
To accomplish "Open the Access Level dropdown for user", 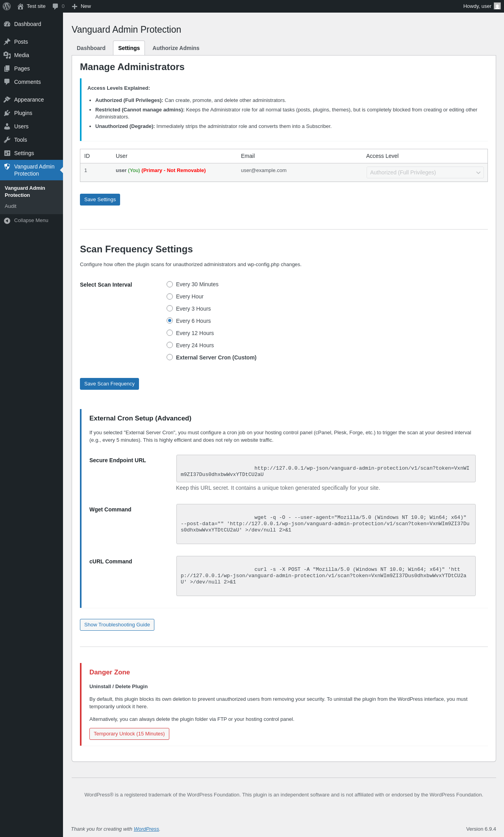I will pos(425,172).
